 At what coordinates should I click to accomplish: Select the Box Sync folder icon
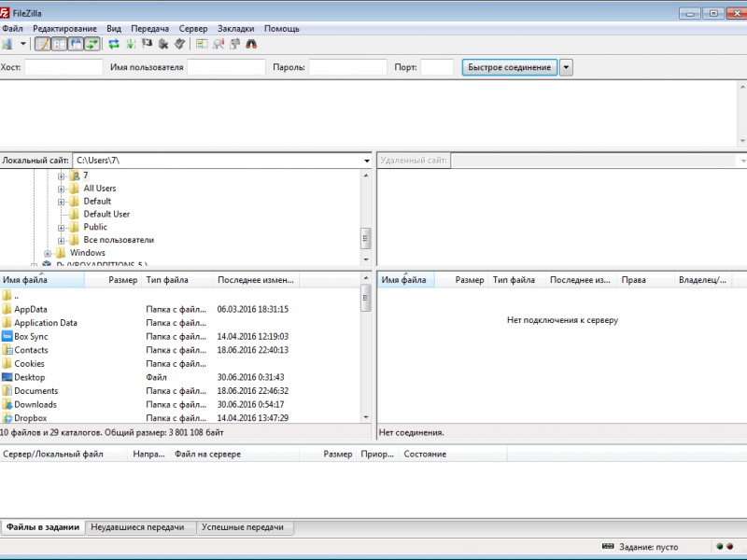click(x=7, y=336)
